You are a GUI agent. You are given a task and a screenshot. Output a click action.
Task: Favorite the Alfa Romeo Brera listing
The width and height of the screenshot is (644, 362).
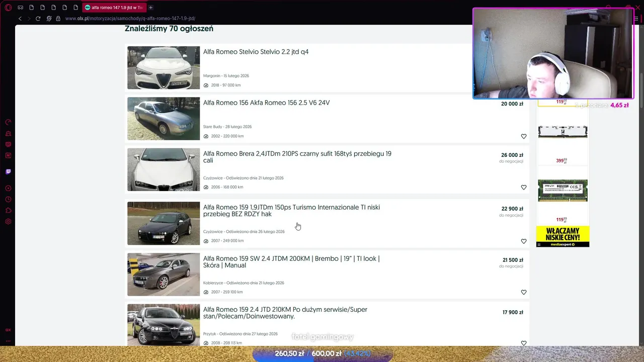pos(523,187)
